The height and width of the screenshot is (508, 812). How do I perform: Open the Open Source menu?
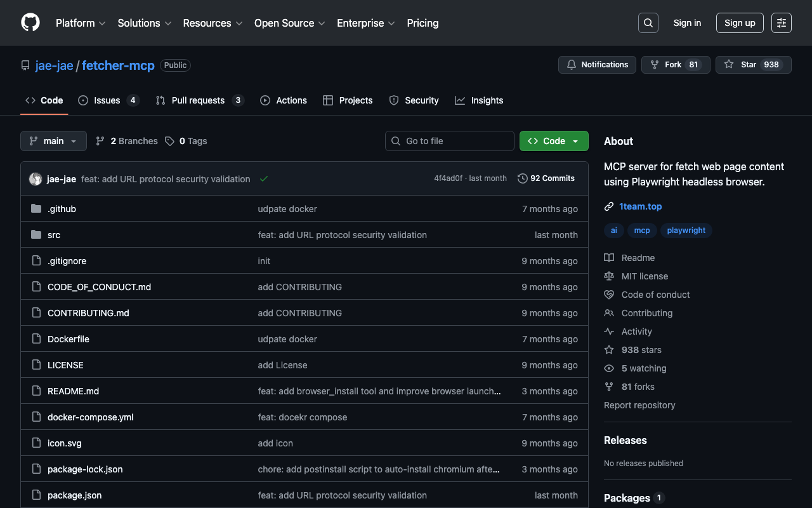click(x=289, y=23)
